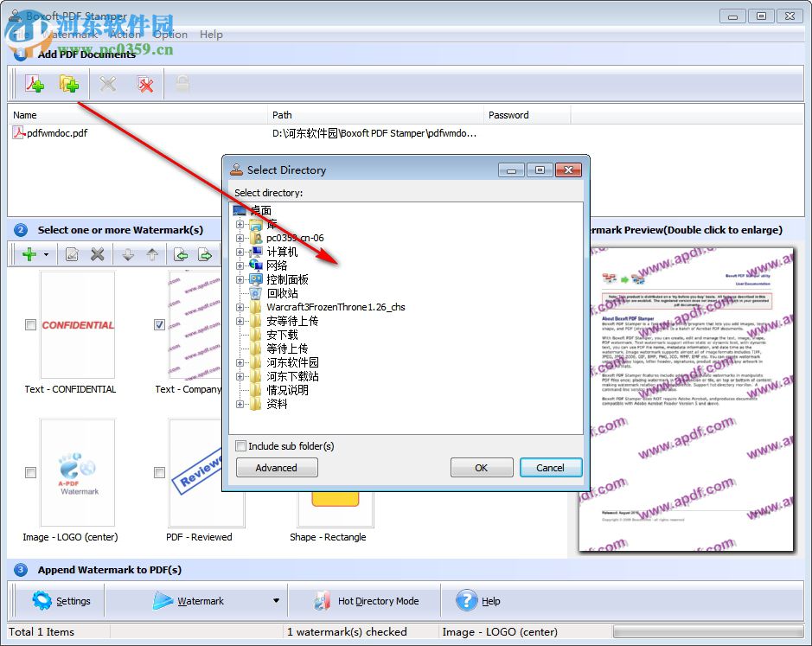
Task: Click OK in the Select Directory dialog
Action: coord(482,467)
